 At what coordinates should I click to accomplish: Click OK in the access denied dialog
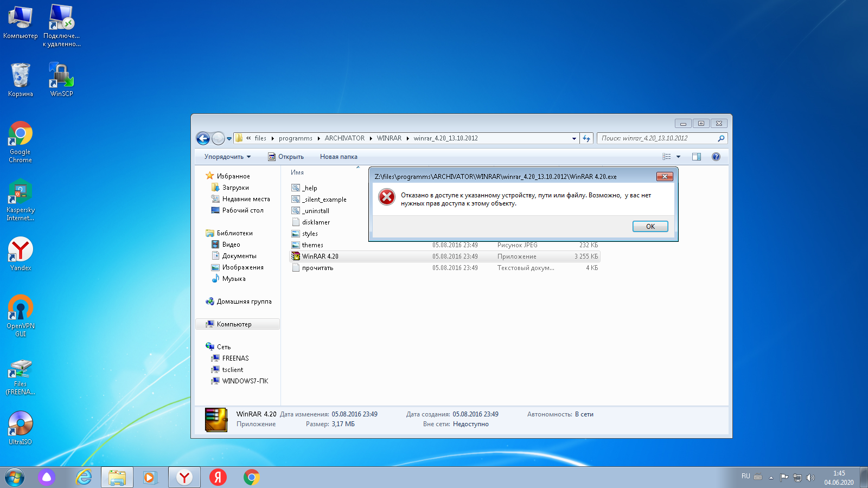point(650,227)
